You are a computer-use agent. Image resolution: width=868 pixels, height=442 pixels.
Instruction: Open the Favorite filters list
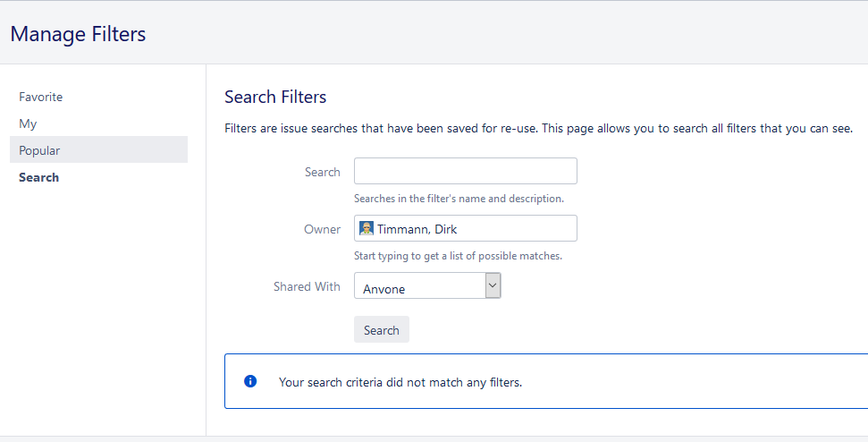point(41,97)
